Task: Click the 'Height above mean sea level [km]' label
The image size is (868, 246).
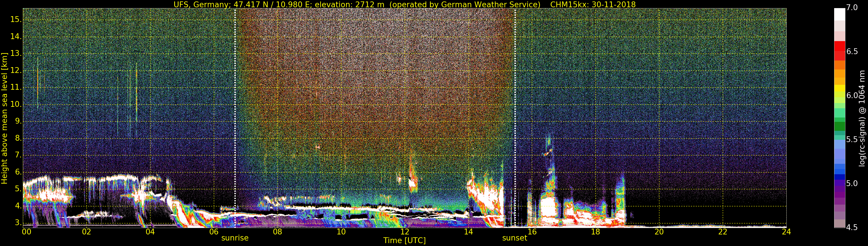Action: 4,118
